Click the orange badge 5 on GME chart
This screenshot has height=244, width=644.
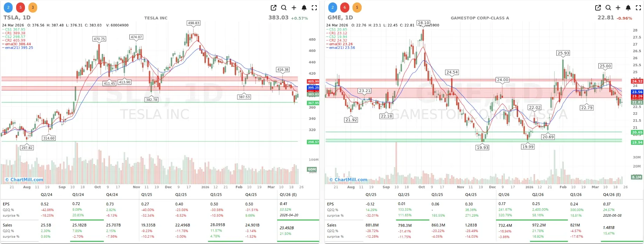[357, 7]
